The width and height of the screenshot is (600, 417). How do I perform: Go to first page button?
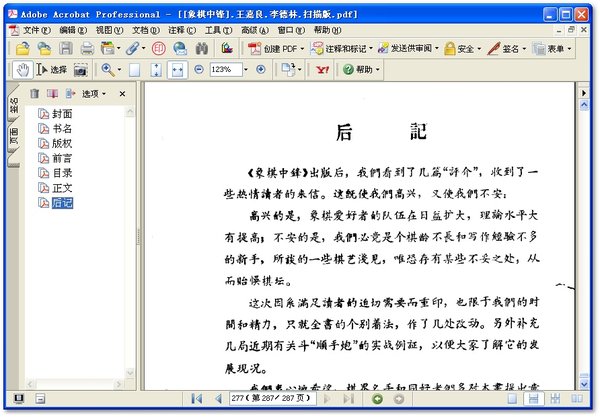pos(197,399)
